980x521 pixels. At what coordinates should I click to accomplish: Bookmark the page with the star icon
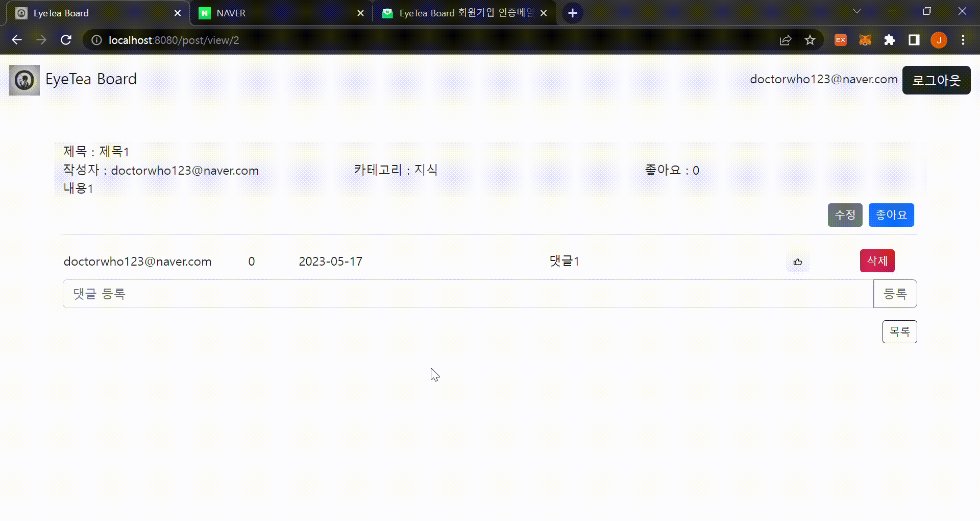pos(810,40)
